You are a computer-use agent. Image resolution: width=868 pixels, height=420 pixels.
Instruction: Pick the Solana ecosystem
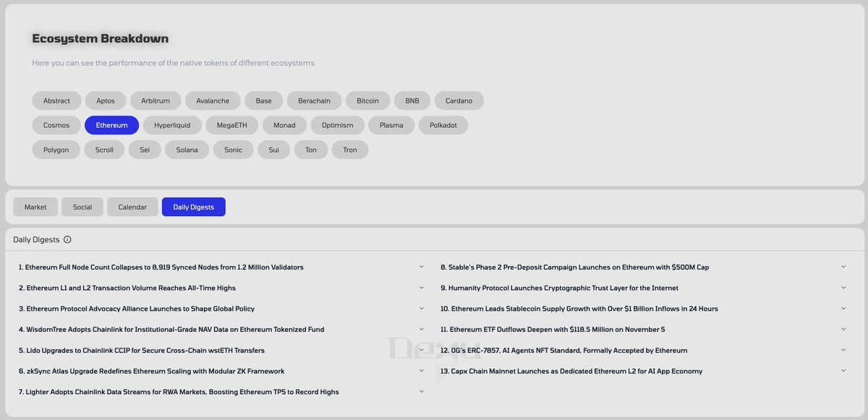pos(187,150)
